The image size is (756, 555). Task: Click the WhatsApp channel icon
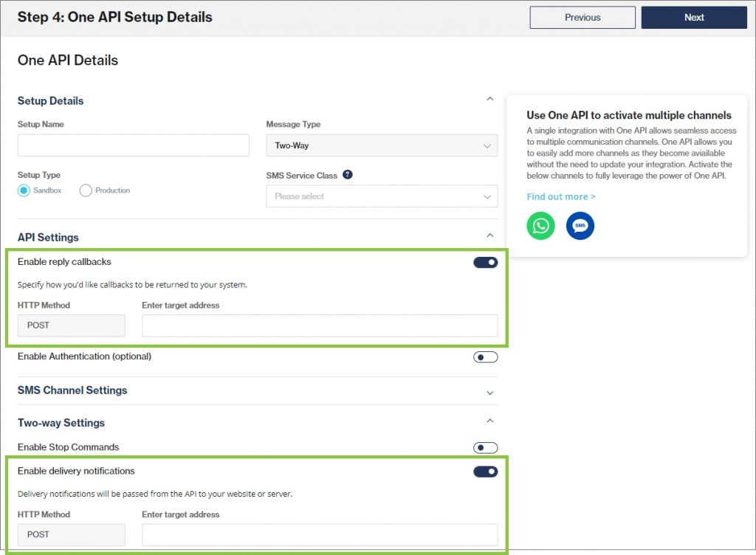pyautogui.click(x=540, y=226)
